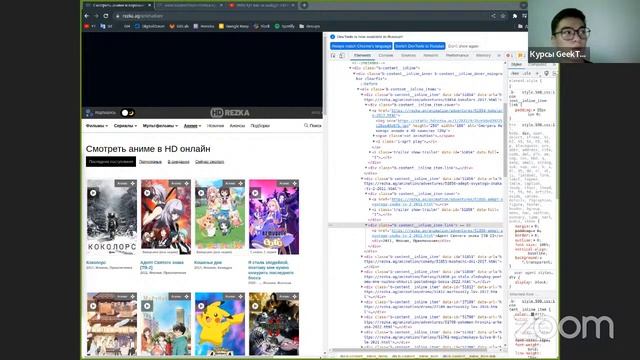Click the Адепт Святого знака title link
The image size is (640, 360).
[x=162, y=265]
